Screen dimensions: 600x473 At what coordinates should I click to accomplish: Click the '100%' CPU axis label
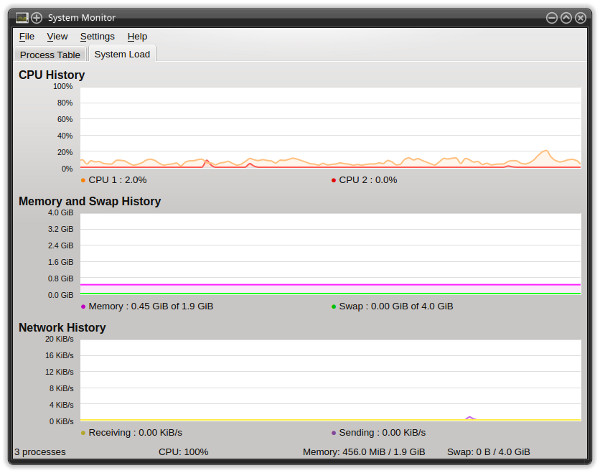coord(63,86)
